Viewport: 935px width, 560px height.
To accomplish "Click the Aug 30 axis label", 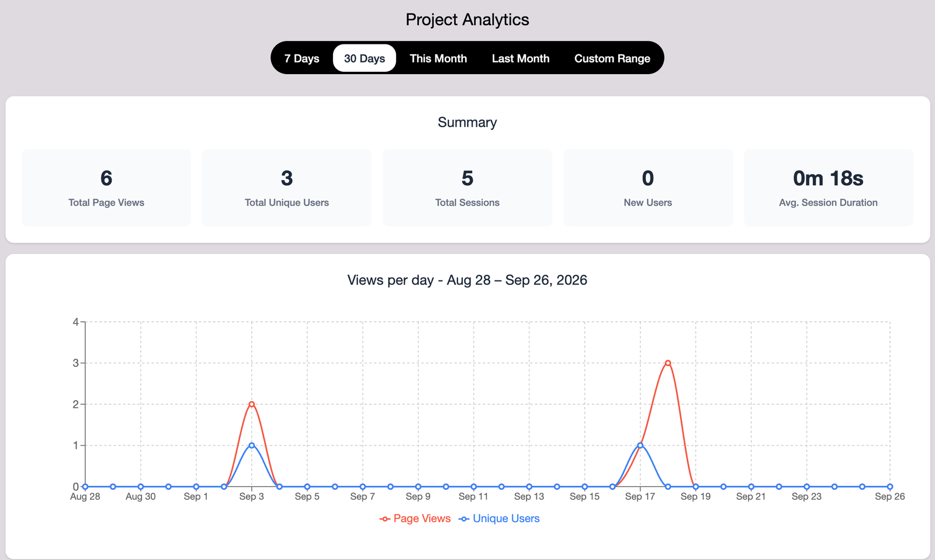I will tap(141, 496).
